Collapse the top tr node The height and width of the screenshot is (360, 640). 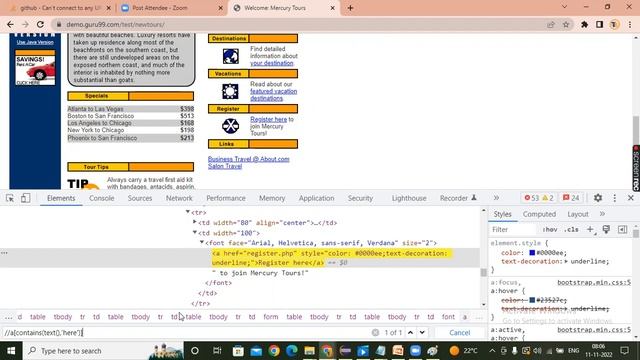[188, 212]
